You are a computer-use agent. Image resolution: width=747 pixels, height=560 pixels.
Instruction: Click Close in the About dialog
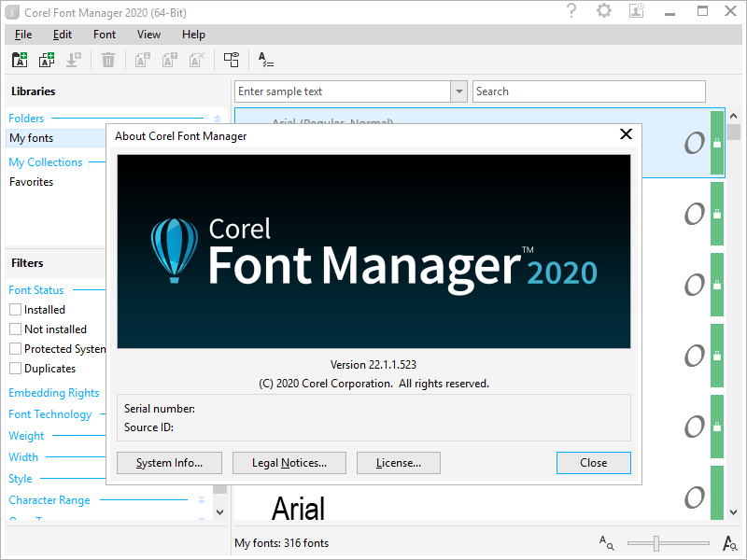[x=594, y=463]
